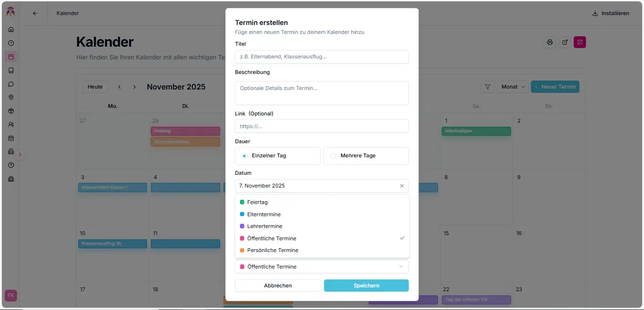Click the QR code icon button

click(x=580, y=42)
